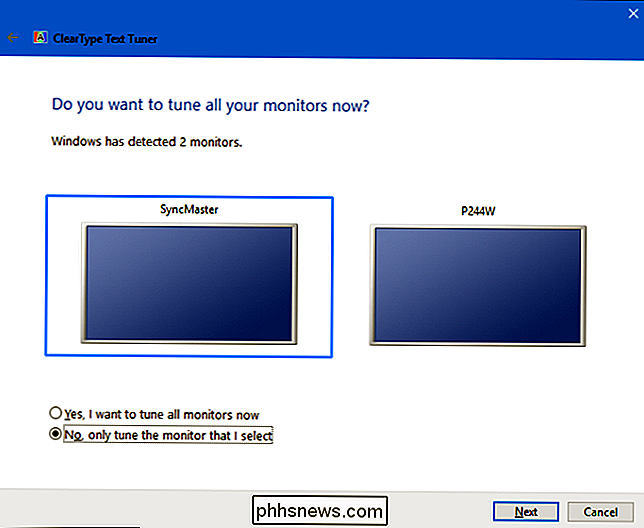Select the P244W monitor thumbnail
This screenshot has height=528, width=644.
478,285
